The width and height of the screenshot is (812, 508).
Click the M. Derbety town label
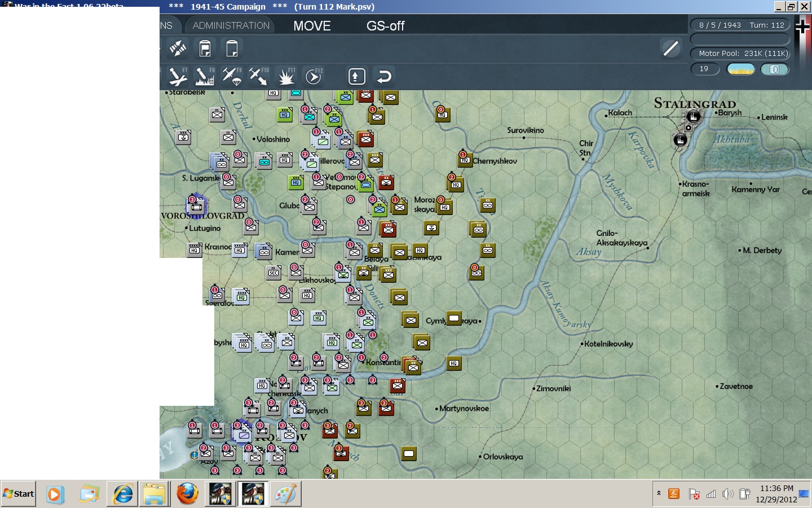coord(762,250)
